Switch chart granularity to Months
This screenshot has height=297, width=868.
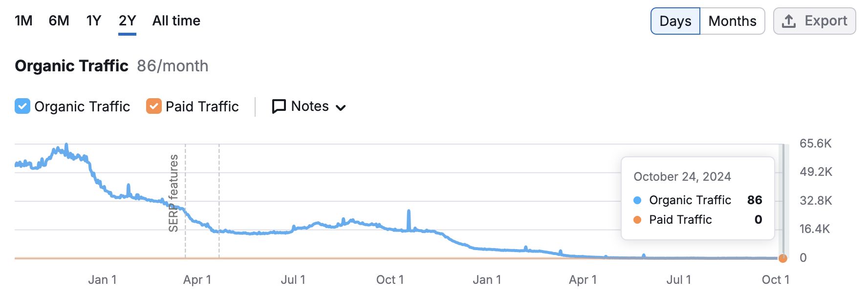[732, 21]
